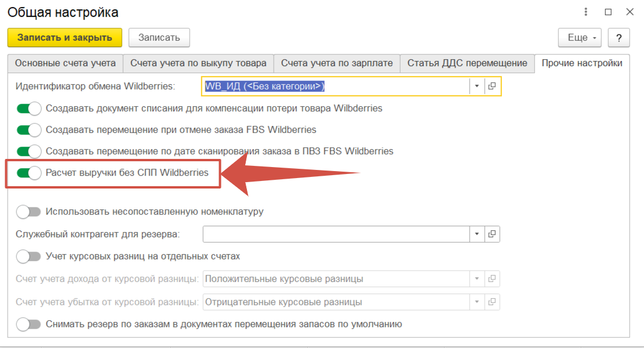Toggle transfer by ПВЗ scan date option

coord(29,151)
